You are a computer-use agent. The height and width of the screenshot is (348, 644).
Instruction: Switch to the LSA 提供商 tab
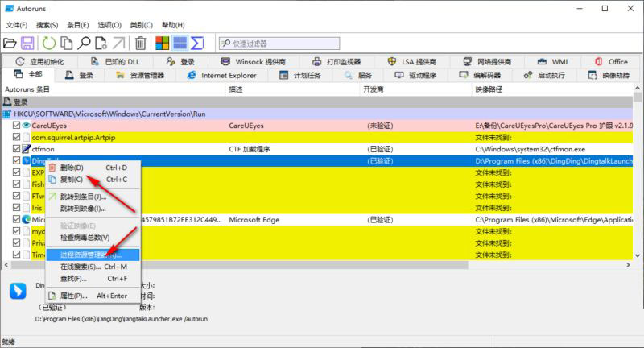412,62
